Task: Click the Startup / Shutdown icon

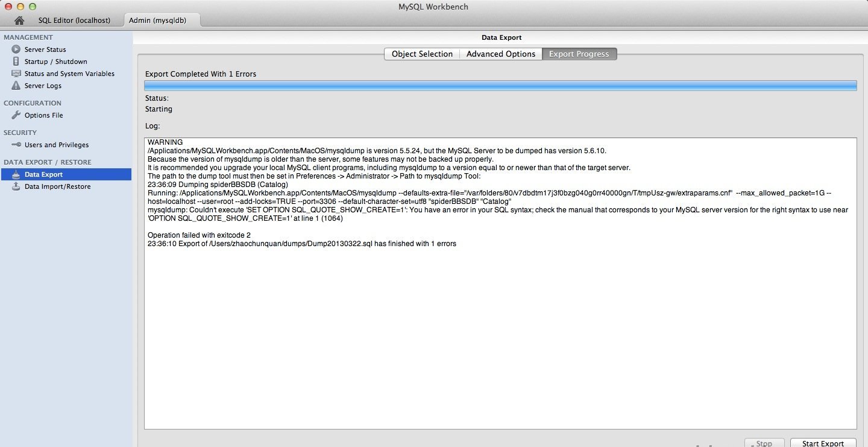Action: pos(16,62)
